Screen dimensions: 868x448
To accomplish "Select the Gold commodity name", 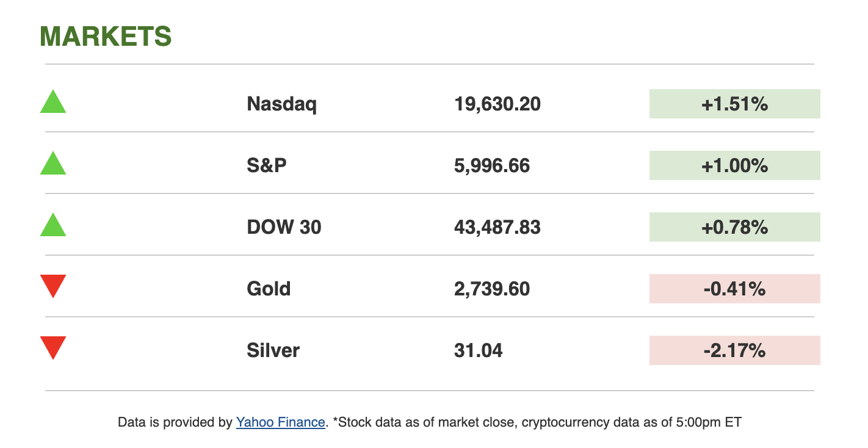I will [x=269, y=289].
